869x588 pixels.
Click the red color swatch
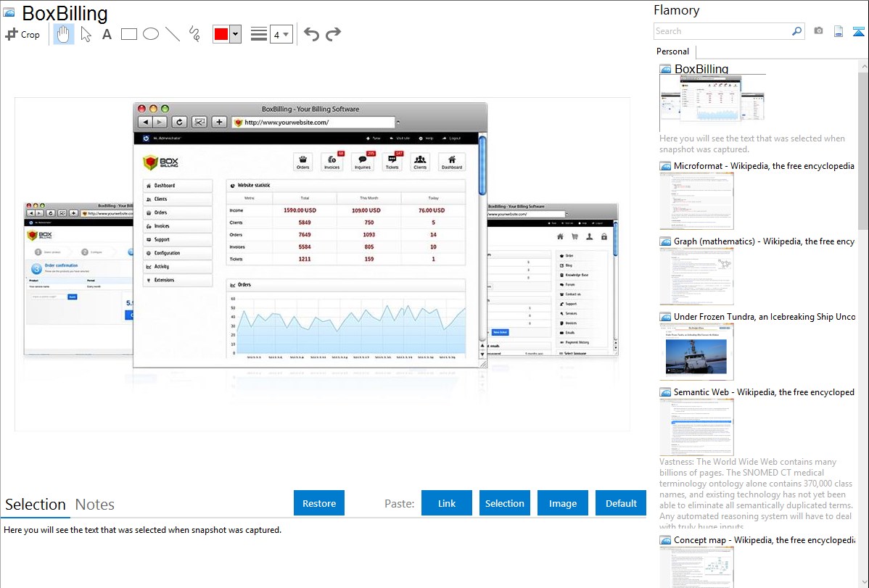(x=221, y=34)
